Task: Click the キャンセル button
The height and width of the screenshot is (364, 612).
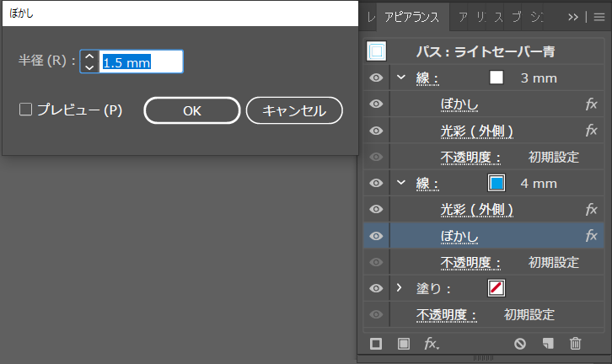Action: [x=294, y=110]
